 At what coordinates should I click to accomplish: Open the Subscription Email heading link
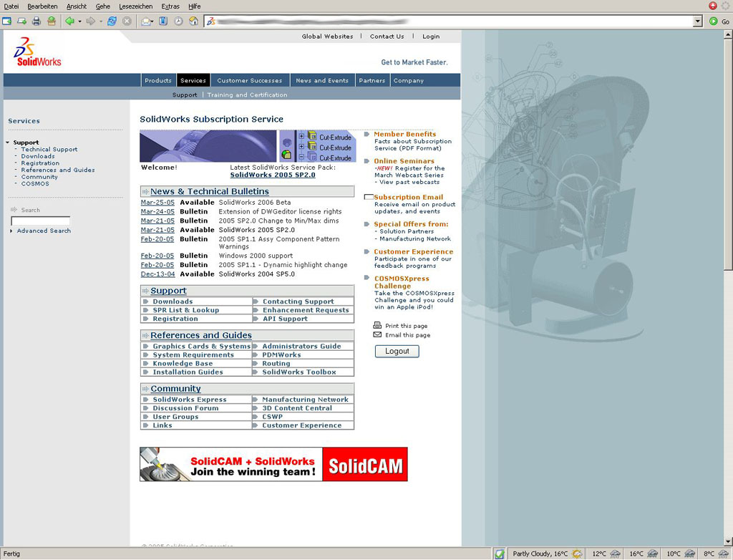coord(409,198)
